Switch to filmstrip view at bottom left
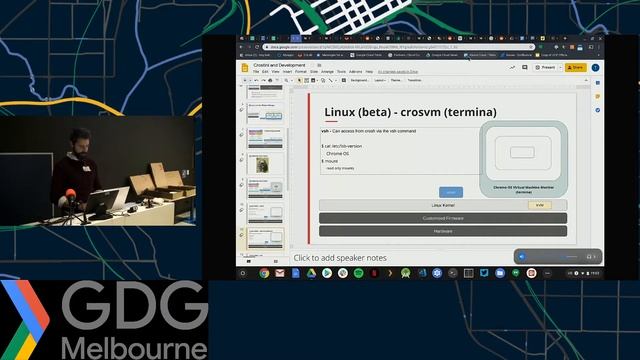This screenshot has width=640, height=360. point(249,261)
